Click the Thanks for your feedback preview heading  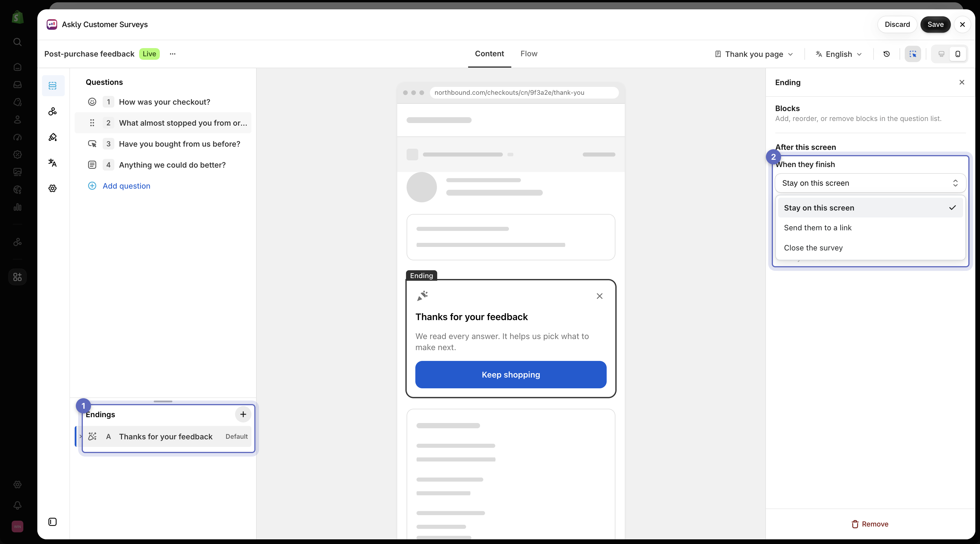[x=471, y=317]
